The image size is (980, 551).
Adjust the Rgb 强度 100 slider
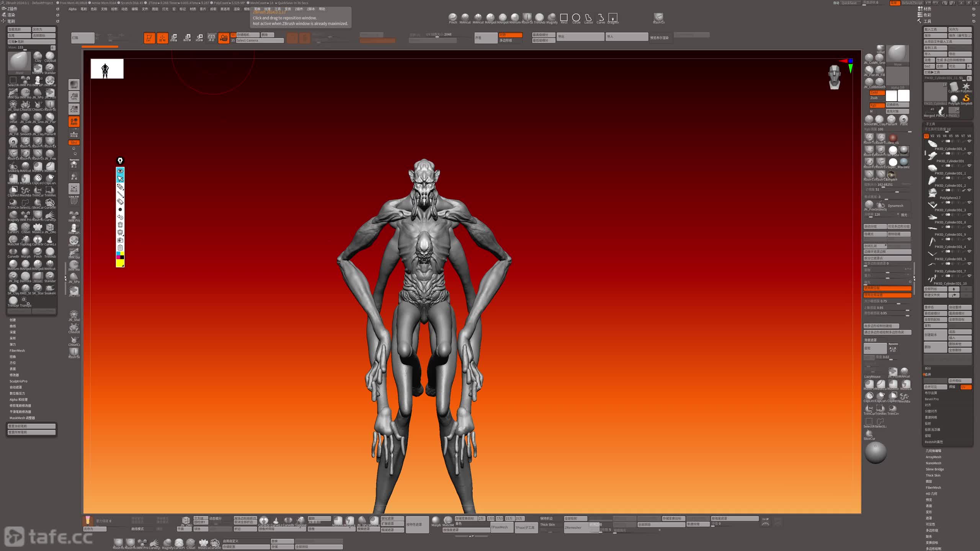click(x=887, y=129)
